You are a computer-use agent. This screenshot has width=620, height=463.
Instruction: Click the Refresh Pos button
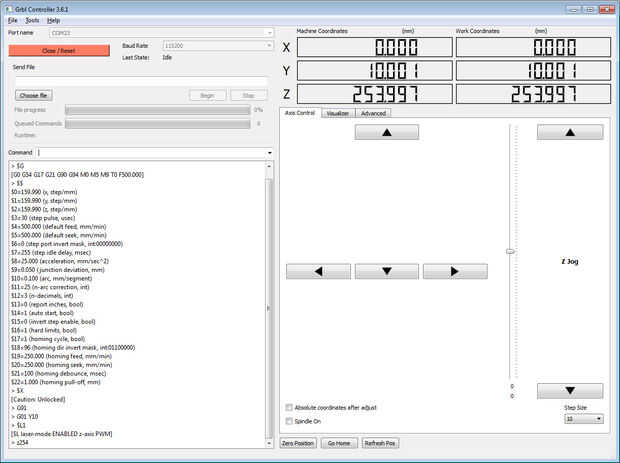[380, 443]
